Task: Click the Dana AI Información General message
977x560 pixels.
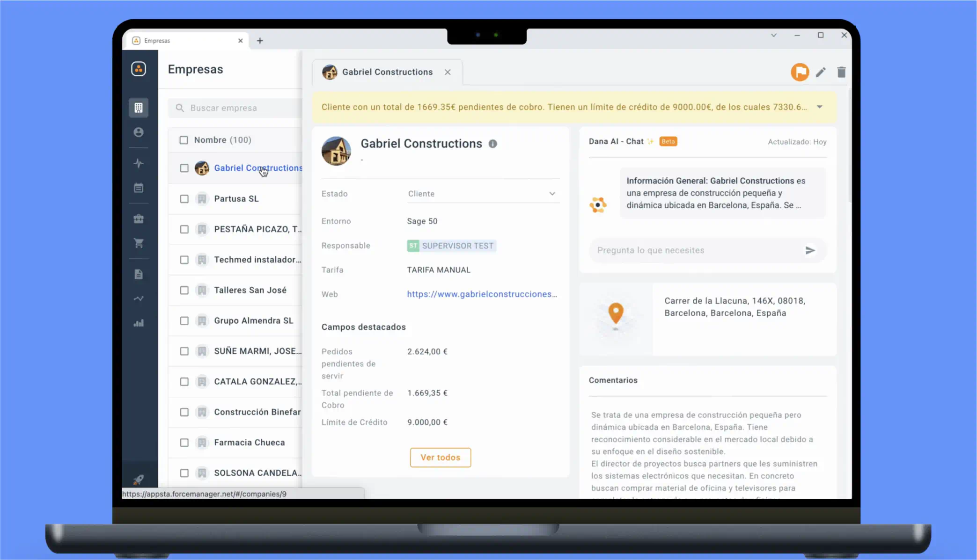Action: pos(723,193)
